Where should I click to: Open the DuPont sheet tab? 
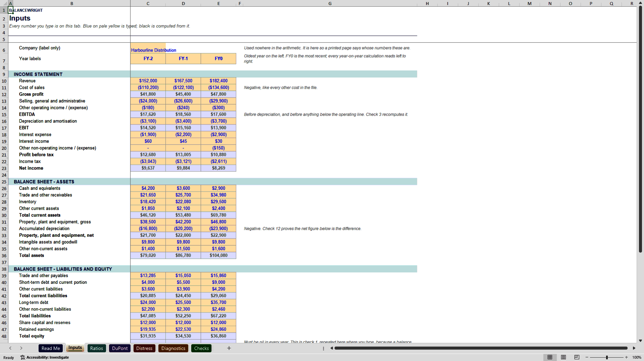pyautogui.click(x=120, y=348)
